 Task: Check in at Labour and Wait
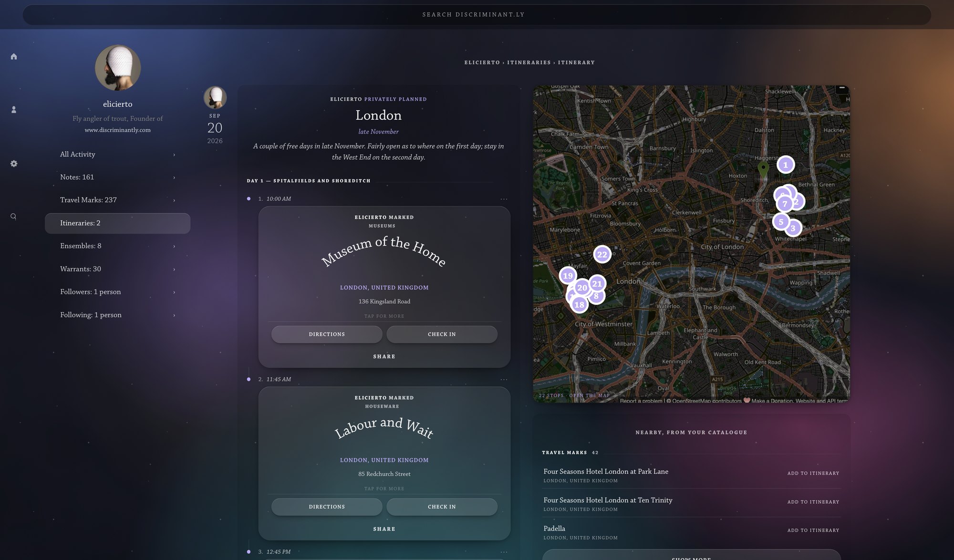click(442, 507)
